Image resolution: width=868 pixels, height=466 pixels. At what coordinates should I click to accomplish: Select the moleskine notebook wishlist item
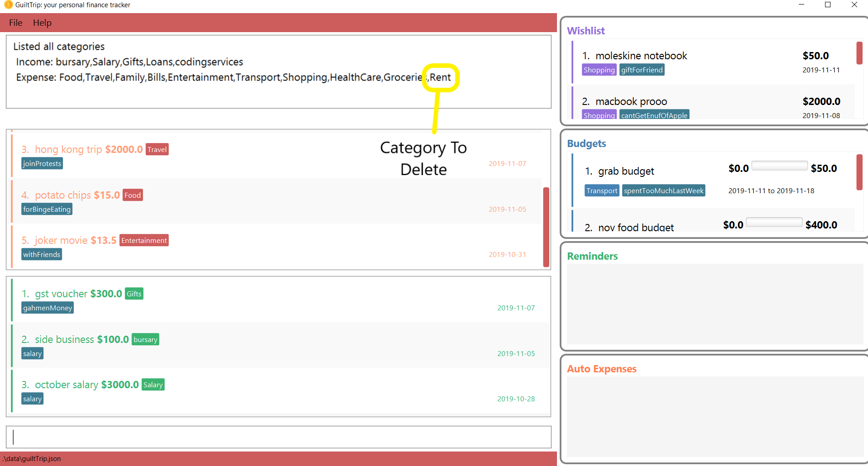coord(713,62)
